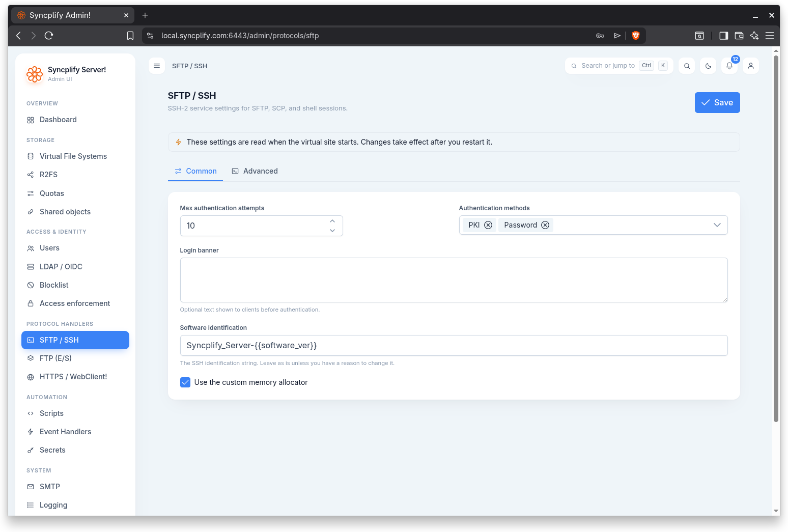Viewport: 788px width, 532px height.
Task: Open HTTPS / WebClient! settings
Action: tap(75, 377)
